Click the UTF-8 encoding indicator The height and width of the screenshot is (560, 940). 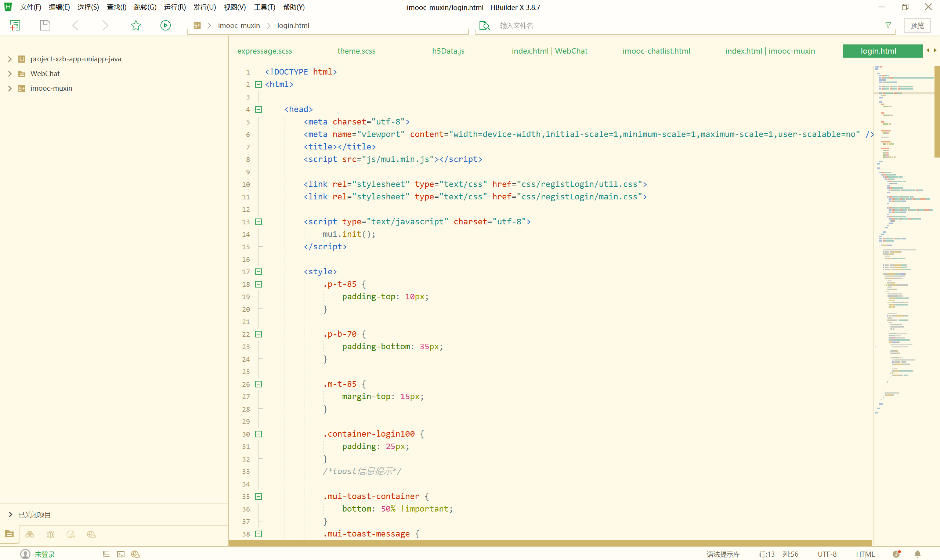pos(827,554)
